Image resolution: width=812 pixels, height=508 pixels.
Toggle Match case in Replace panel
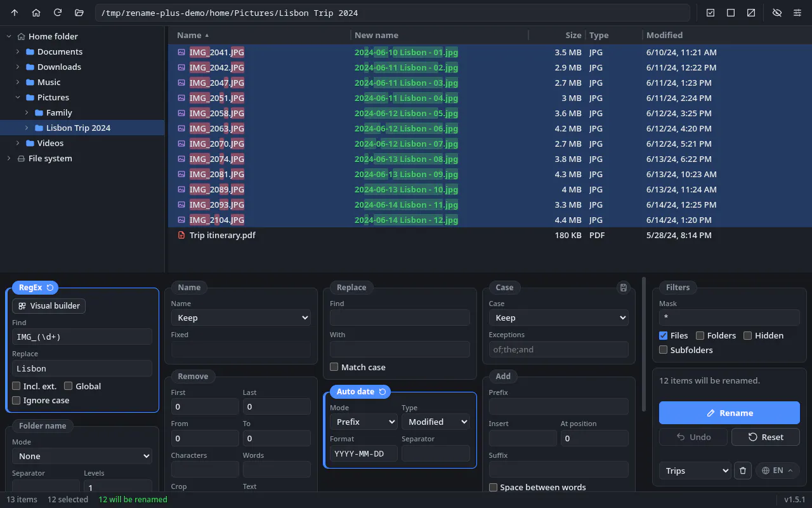(x=334, y=367)
